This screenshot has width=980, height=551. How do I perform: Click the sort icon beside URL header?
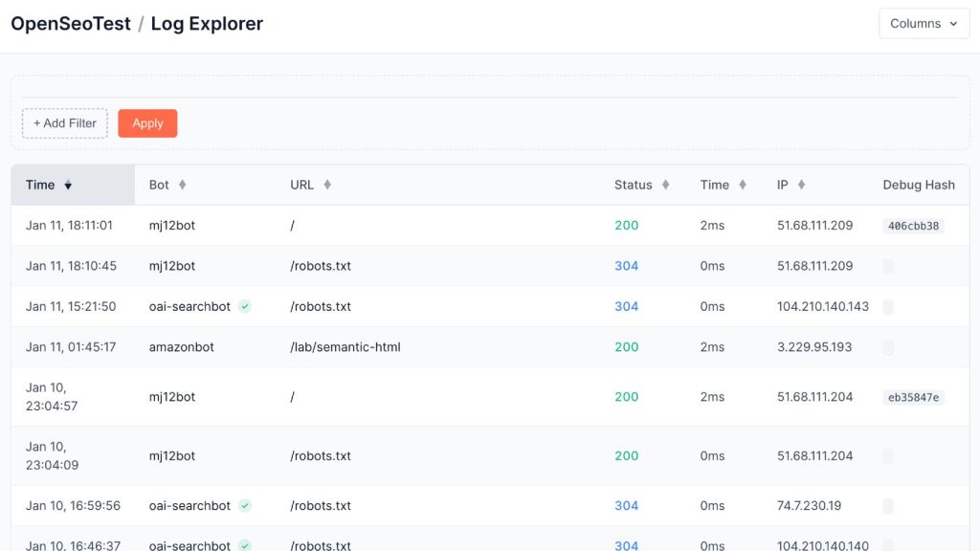[327, 185]
